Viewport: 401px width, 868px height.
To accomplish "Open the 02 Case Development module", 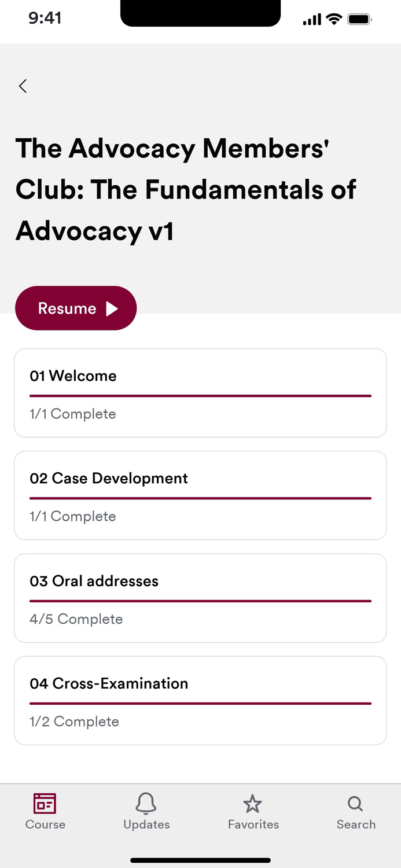I will (200, 495).
